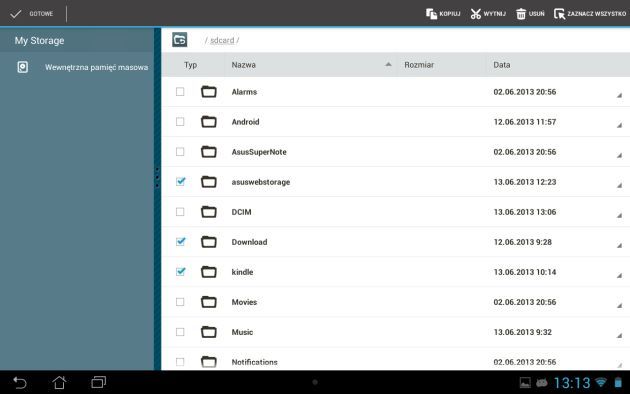Expand options arrow for Alarms row
This screenshot has height=394, width=630.
pyautogui.click(x=620, y=96)
